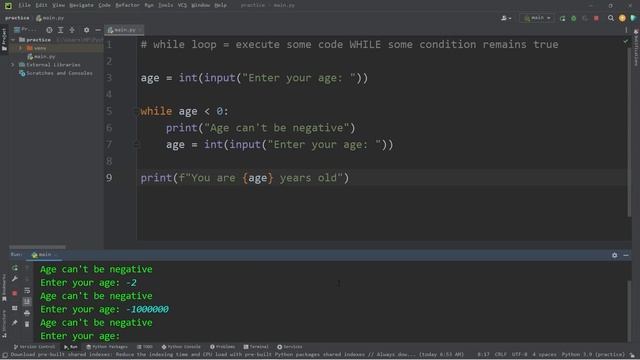Screen dimensions: 640x360
Task: Open IDE updates orange icon
Action: (x=622, y=18)
